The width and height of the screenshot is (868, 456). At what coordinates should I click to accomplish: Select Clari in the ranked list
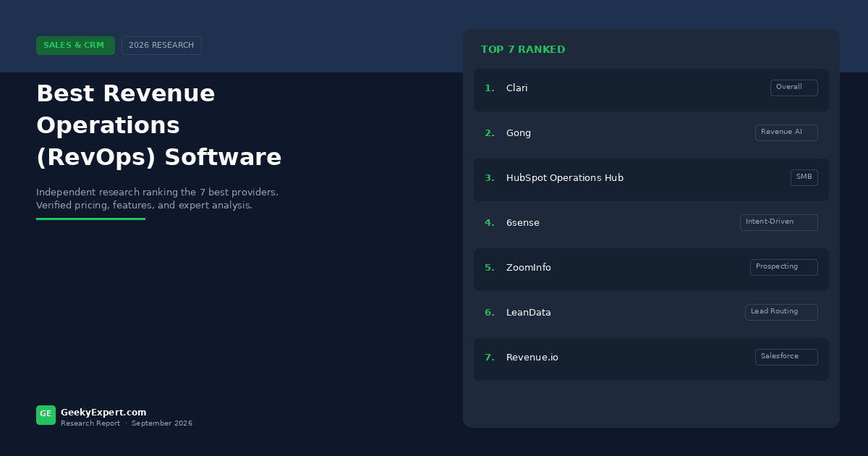coord(651,90)
